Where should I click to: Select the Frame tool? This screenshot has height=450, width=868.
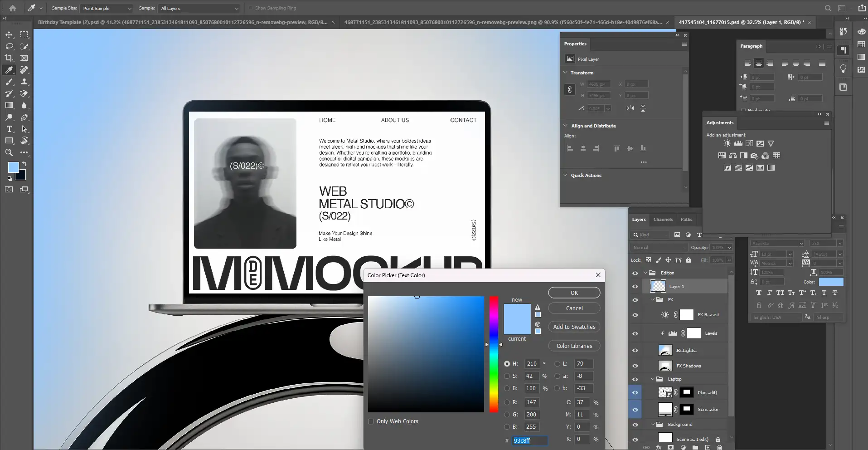(24, 58)
